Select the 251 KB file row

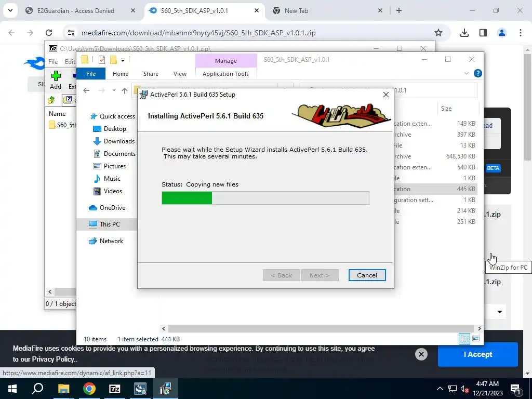point(435,222)
